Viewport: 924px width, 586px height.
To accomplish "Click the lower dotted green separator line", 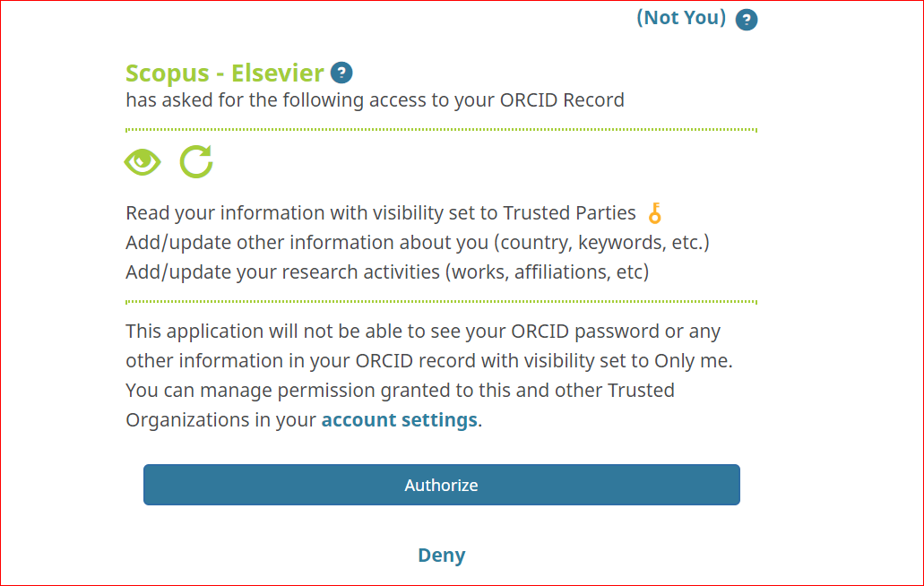I will click(441, 302).
